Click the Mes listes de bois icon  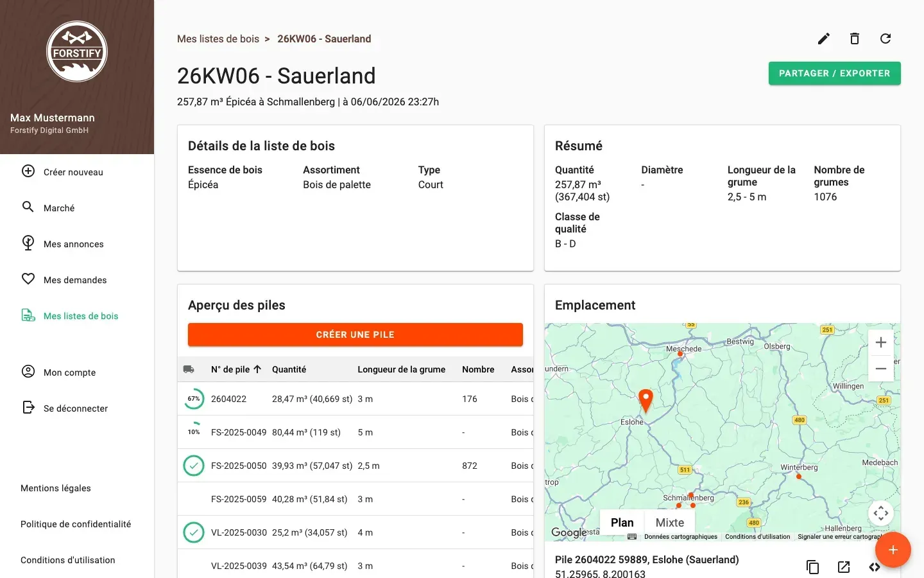[28, 315]
